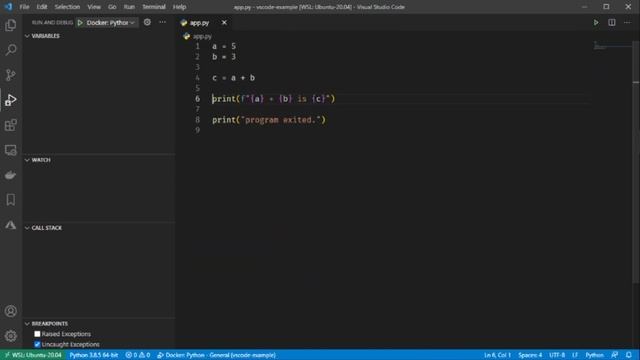
Task: Open the Extensions view
Action: click(11, 125)
